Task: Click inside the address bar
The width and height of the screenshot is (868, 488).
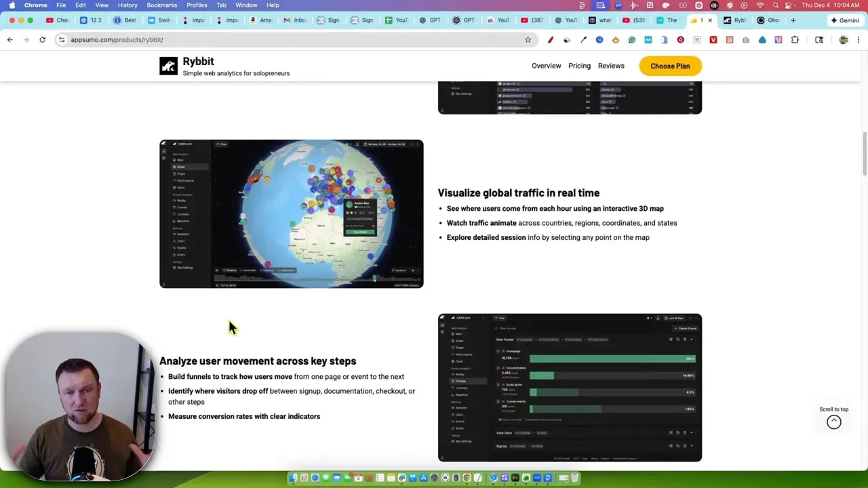Action: [x=203, y=39]
